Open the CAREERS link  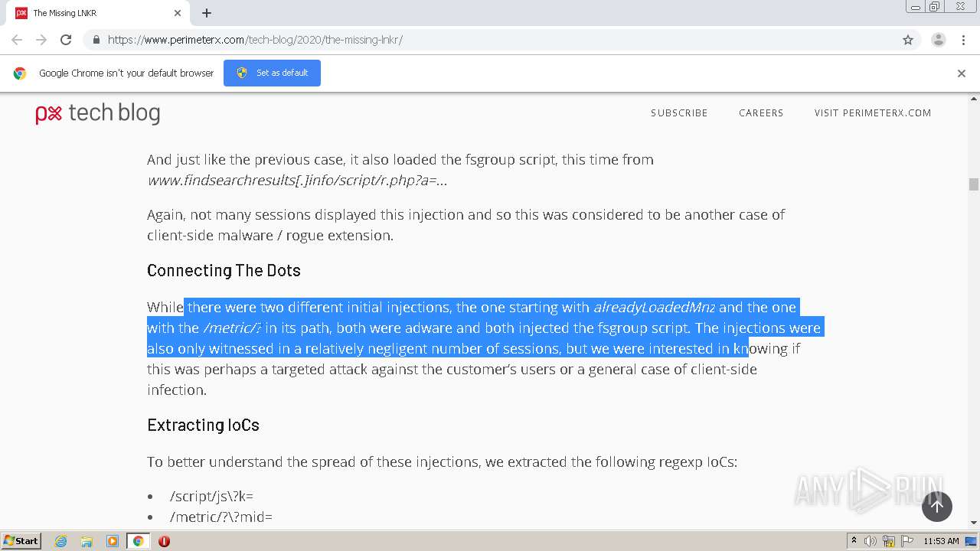pyautogui.click(x=761, y=113)
